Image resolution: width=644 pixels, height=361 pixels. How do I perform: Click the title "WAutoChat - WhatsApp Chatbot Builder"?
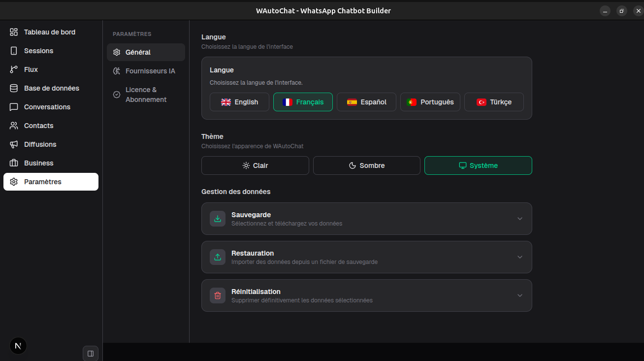click(323, 11)
